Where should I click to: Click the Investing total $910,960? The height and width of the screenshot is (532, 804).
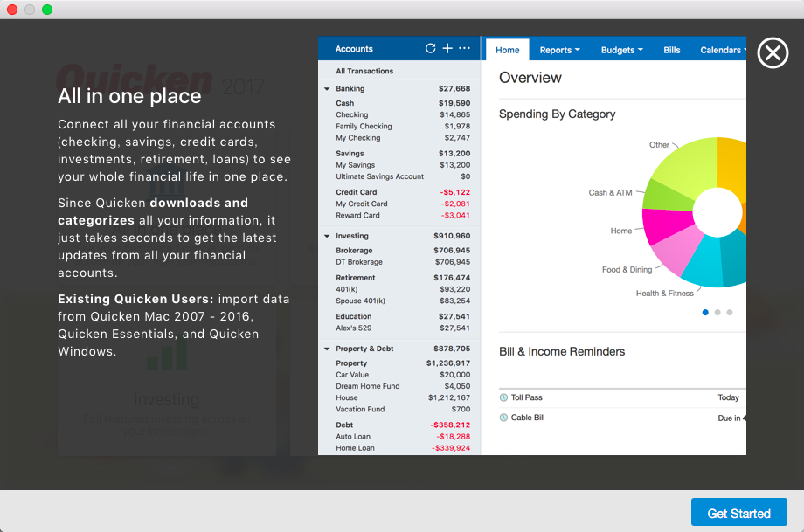(x=452, y=236)
